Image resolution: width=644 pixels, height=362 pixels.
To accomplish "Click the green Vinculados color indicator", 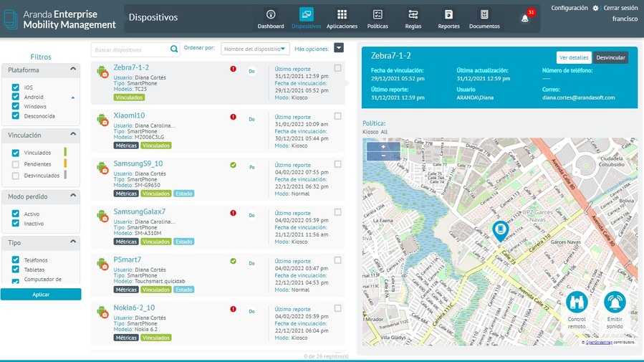I will pyautogui.click(x=65, y=152).
